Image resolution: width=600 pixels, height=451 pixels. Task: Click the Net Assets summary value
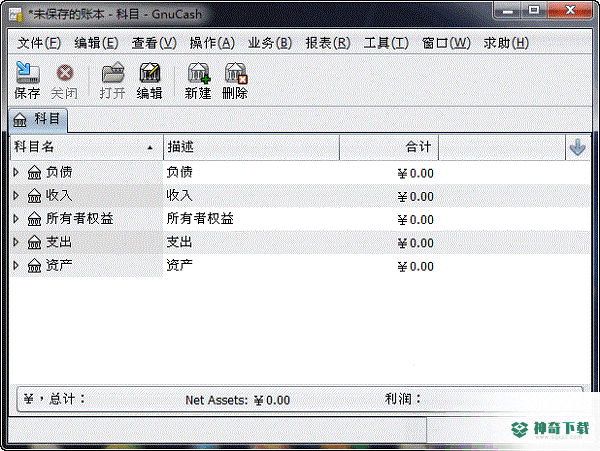click(x=272, y=401)
